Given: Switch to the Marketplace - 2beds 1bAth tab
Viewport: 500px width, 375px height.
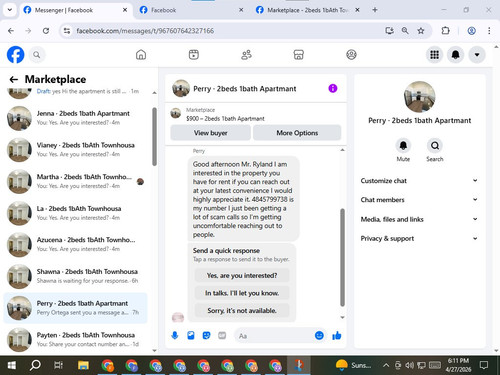Looking at the screenshot, I should pos(307,10).
